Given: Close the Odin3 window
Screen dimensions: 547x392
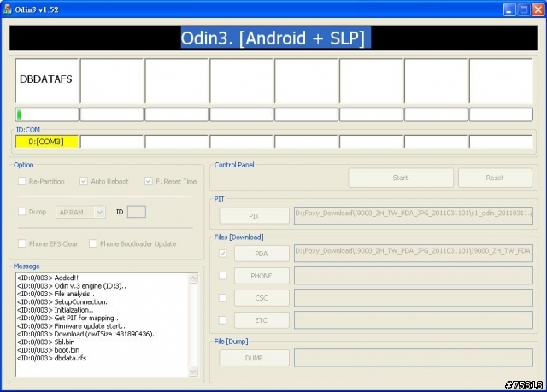Looking at the screenshot, I should point(538,9).
